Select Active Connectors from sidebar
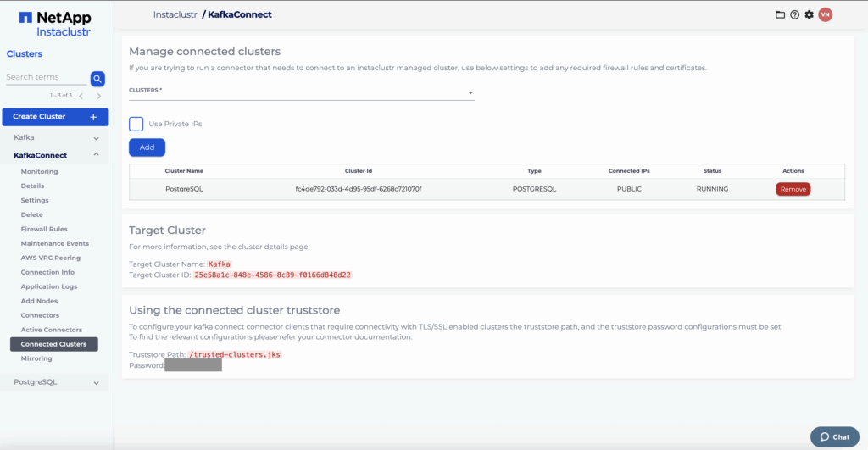This screenshot has height=450, width=868. click(x=51, y=330)
